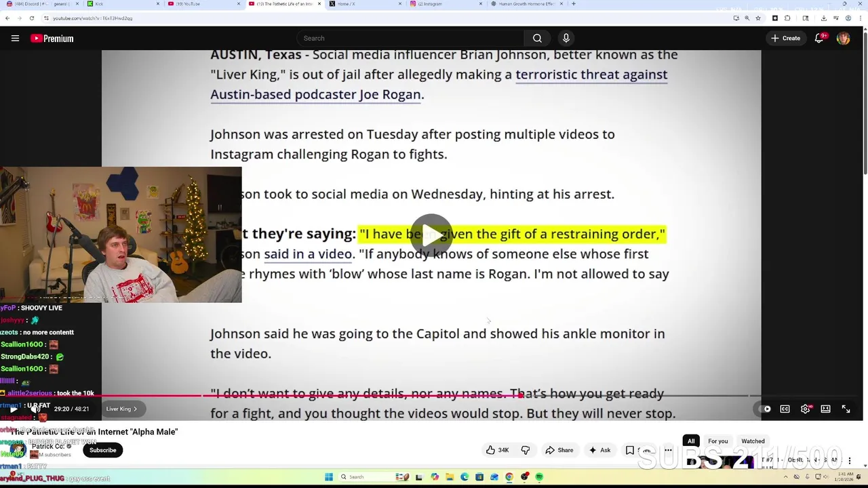Go back in browser history
This screenshot has width=868, height=488.
point(8,18)
